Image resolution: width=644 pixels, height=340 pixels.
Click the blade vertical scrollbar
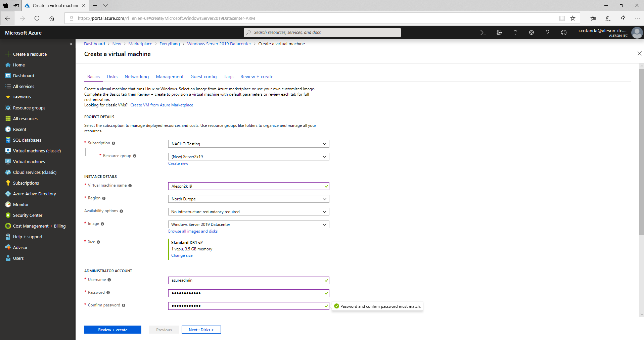[x=642, y=152]
